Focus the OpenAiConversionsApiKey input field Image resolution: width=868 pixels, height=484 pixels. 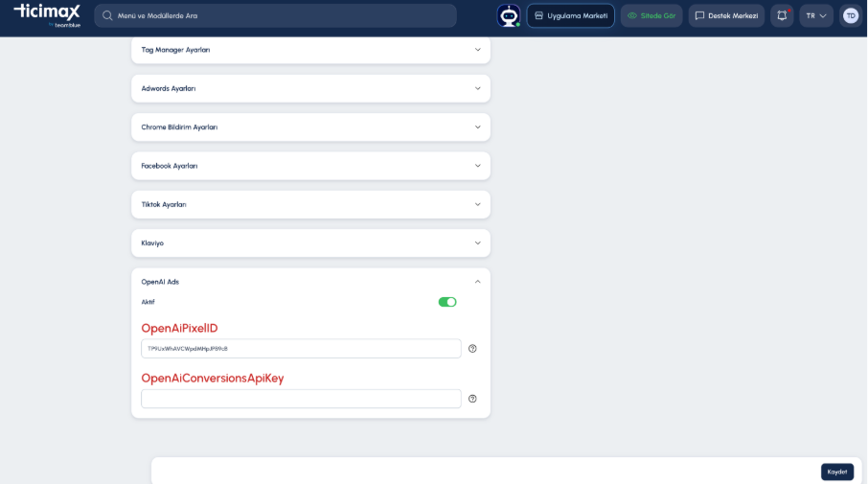pyautogui.click(x=301, y=399)
